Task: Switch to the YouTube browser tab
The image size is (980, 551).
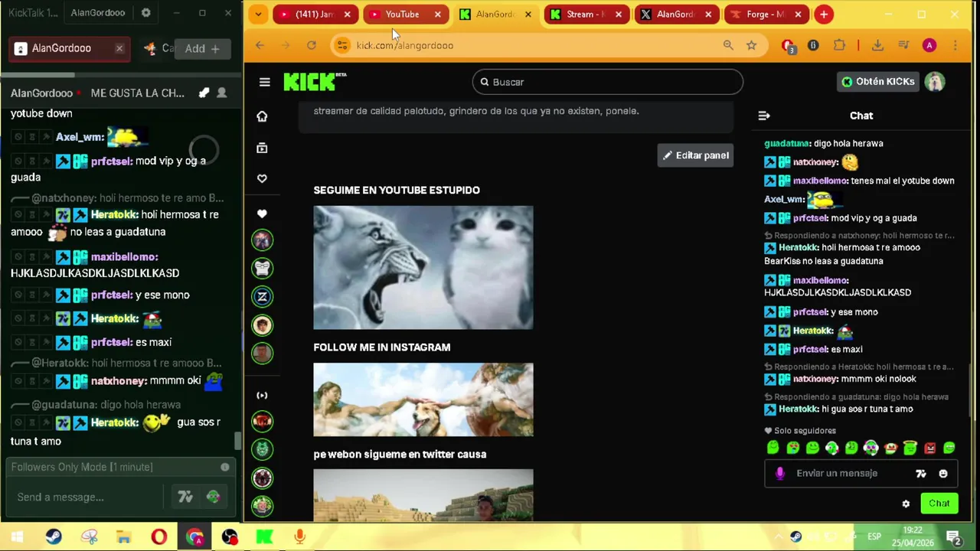Action: (406, 14)
